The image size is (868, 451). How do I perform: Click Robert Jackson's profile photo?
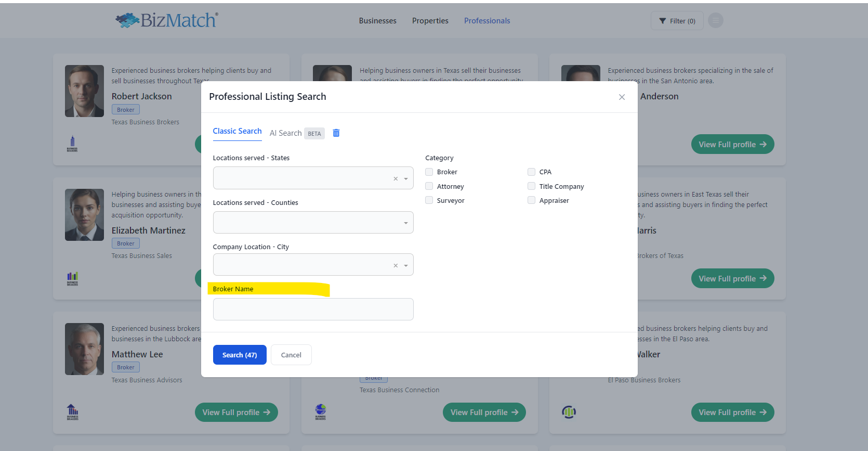click(x=84, y=91)
